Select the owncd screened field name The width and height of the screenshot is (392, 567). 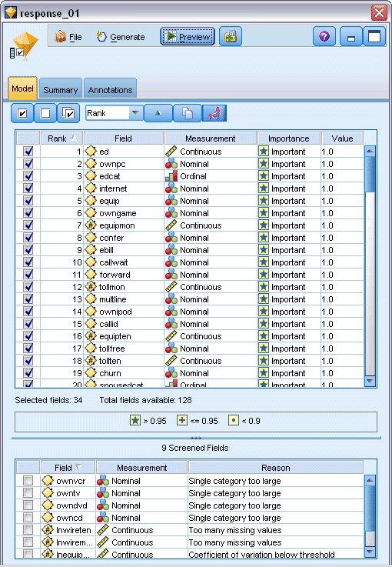coord(69,518)
